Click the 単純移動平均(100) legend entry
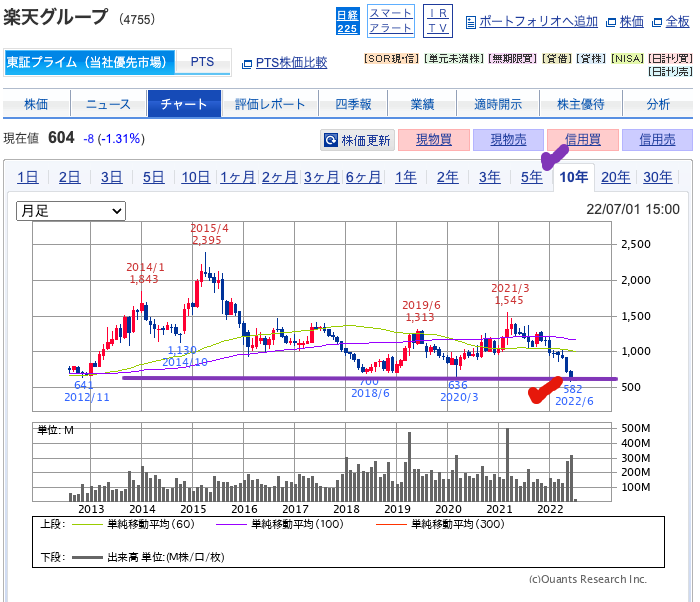 click(x=279, y=524)
